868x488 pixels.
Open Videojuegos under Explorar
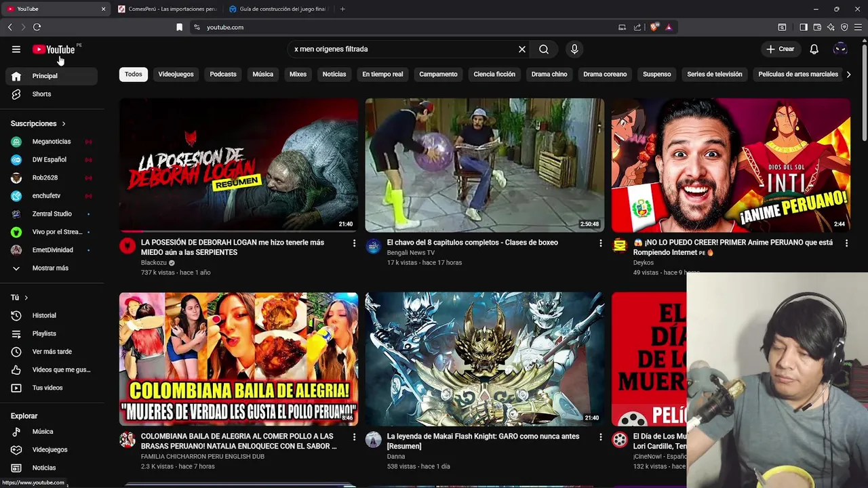(52, 449)
